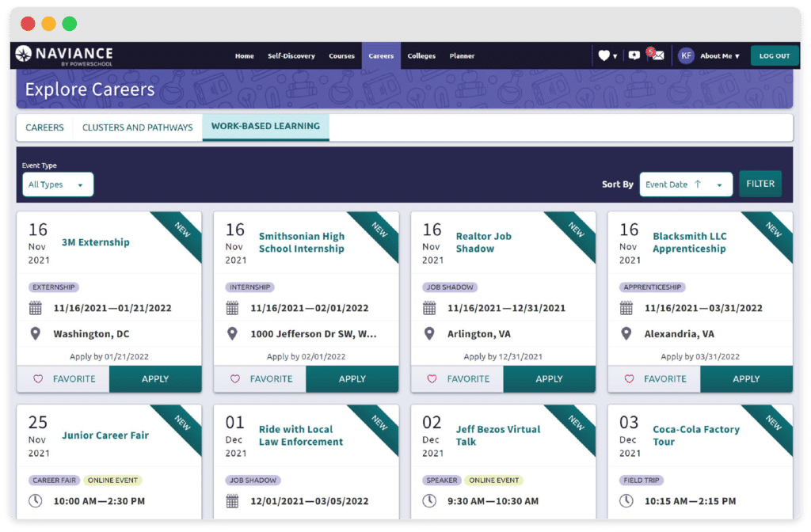The height and width of the screenshot is (532, 811).
Task: Open the Jeff Bezos Virtual Talk link
Action: click(x=498, y=435)
